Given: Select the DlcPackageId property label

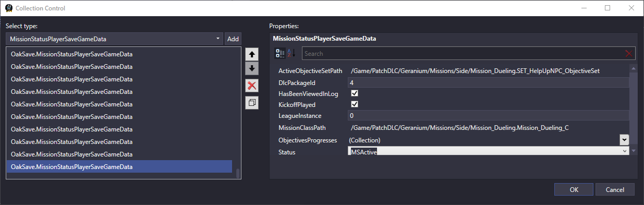Looking at the screenshot, I should [x=297, y=82].
